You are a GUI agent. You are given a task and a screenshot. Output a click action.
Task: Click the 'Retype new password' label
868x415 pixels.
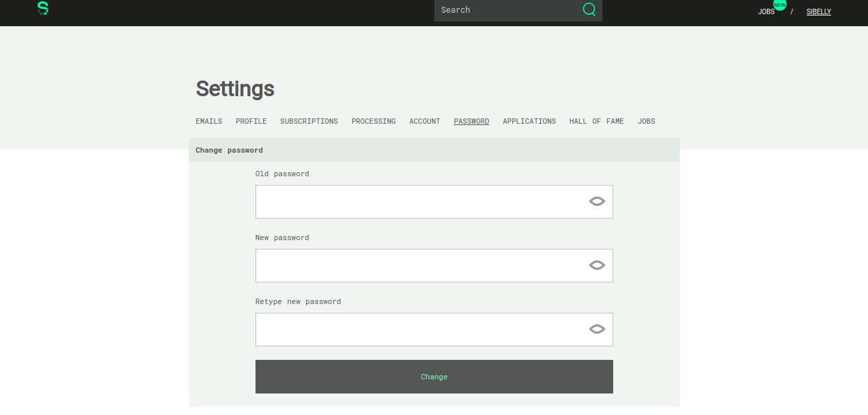[298, 301]
